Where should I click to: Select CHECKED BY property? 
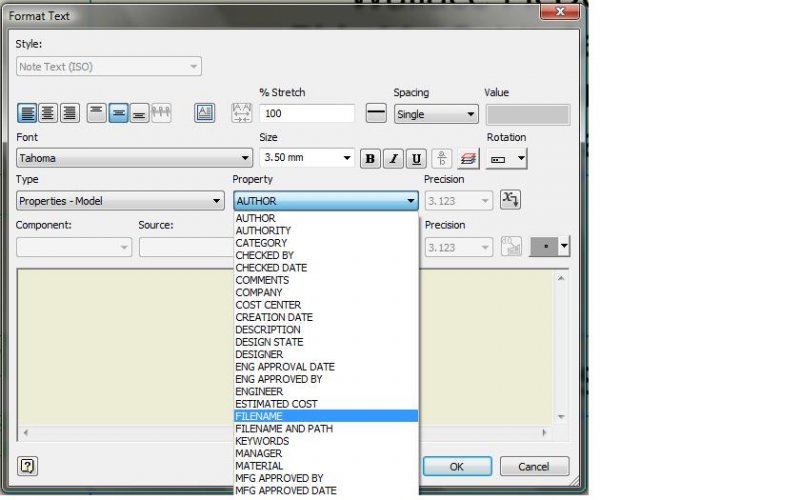click(326, 255)
